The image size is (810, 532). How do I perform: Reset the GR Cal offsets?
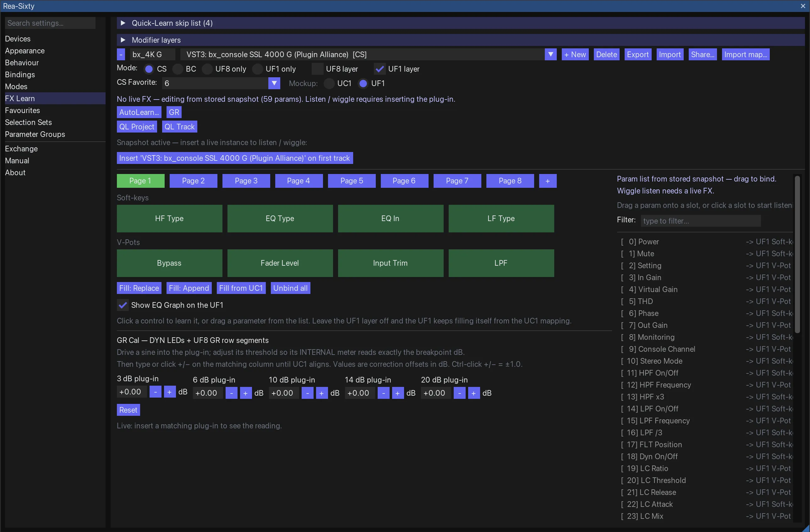[128, 410]
